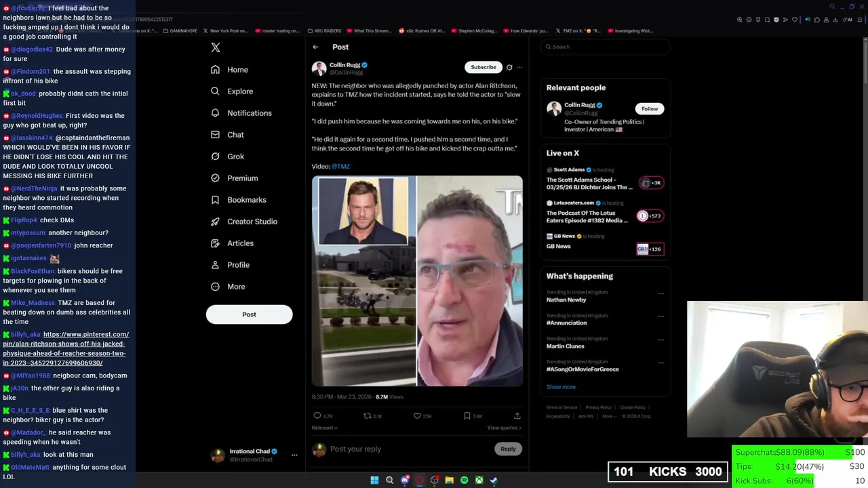Viewport: 868px width, 488px height.
Task: Open Irrational Chad account menu dots
Action: coord(294,455)
